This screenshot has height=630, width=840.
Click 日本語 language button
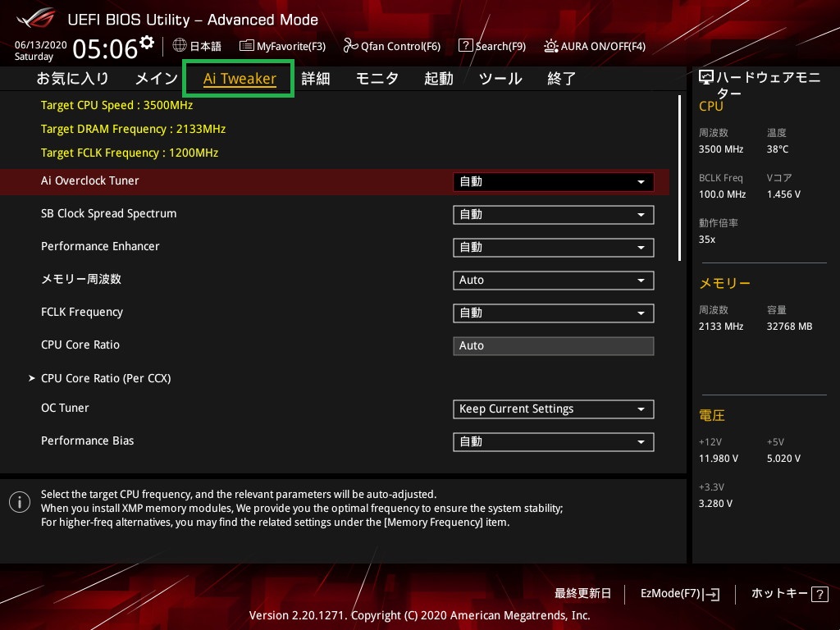197,46
